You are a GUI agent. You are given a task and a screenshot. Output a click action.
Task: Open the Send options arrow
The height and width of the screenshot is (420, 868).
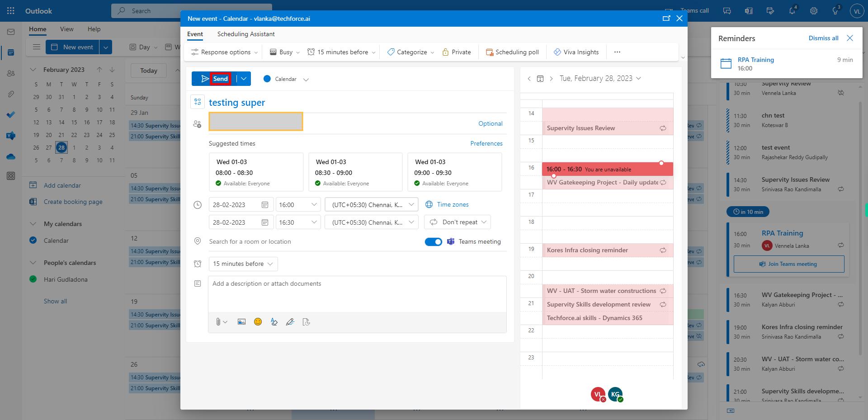click(244, 79)
